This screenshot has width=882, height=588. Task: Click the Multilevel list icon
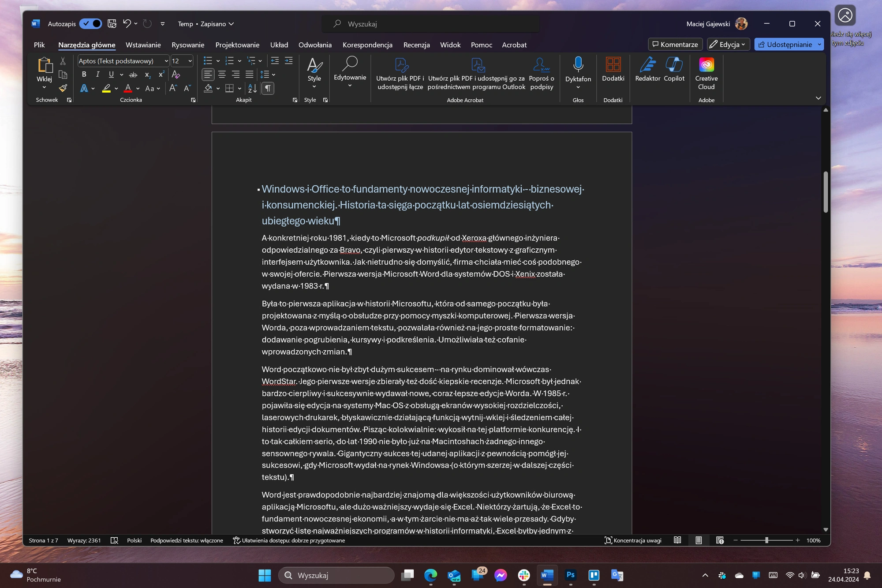(251, 60)
